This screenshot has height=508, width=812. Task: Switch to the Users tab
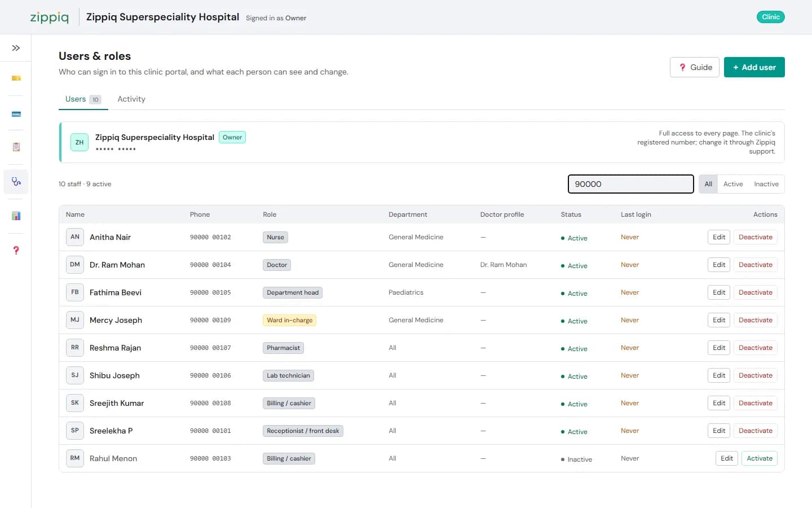83,99
